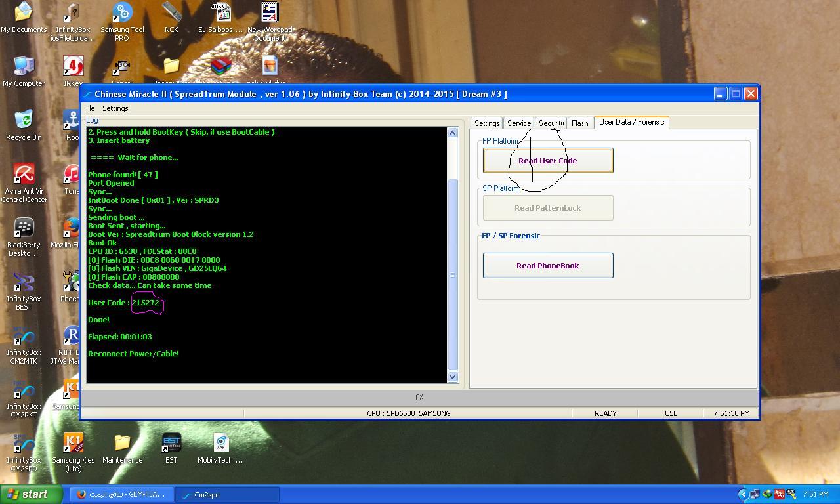Launch the InfinityBox CM2RKT shortcut
The width and height of the screenshot is (840, 504).
pos(24,398)
